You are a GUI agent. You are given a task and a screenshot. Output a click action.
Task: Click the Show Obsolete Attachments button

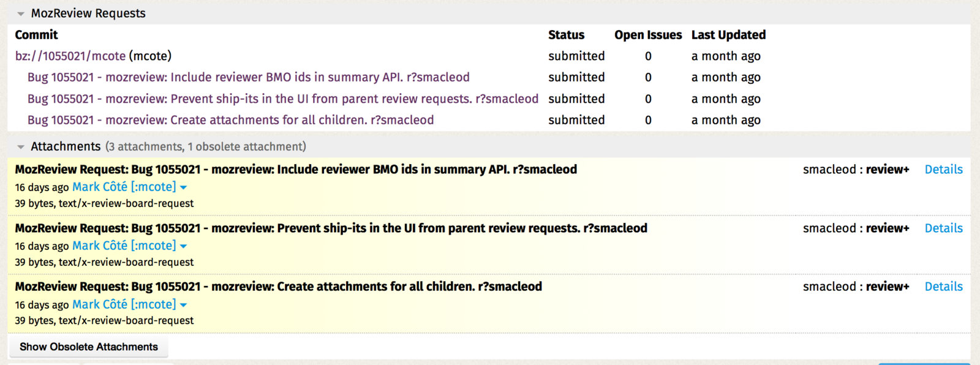click(89, 347)
